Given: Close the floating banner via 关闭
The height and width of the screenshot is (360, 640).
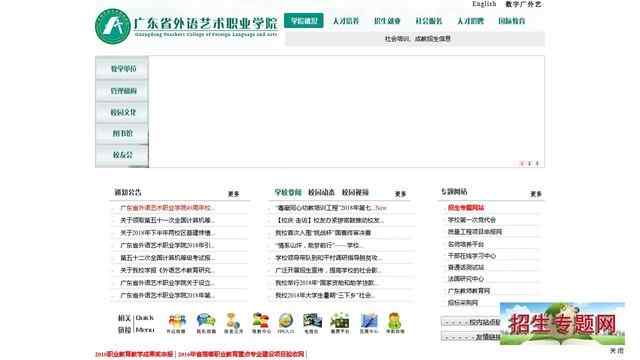Looking at the screenshot, I should point(617,351).
